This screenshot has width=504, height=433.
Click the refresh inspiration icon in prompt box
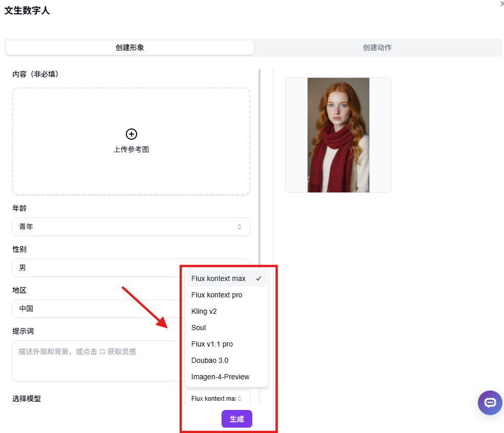[102, 352]
